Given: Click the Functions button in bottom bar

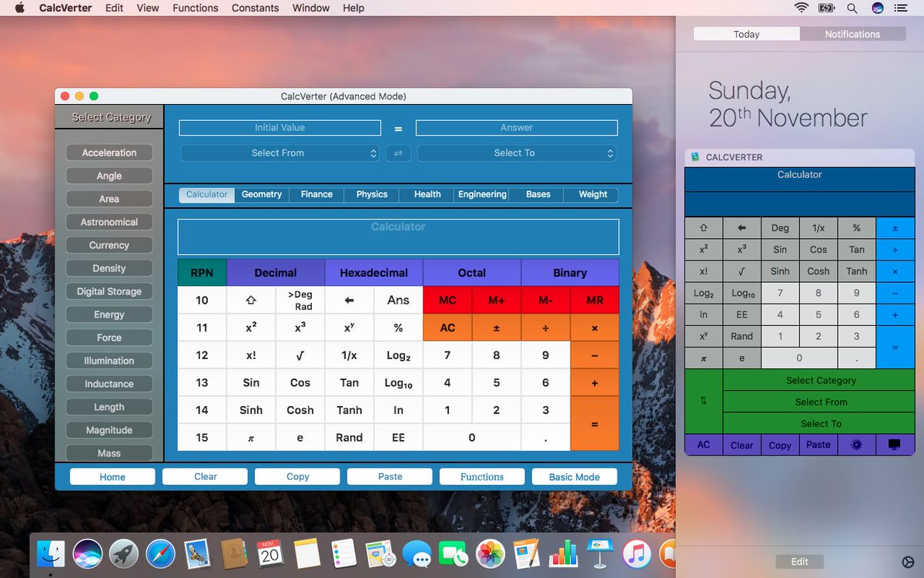Looking at the screenshot, I should [x=482, y=477].
